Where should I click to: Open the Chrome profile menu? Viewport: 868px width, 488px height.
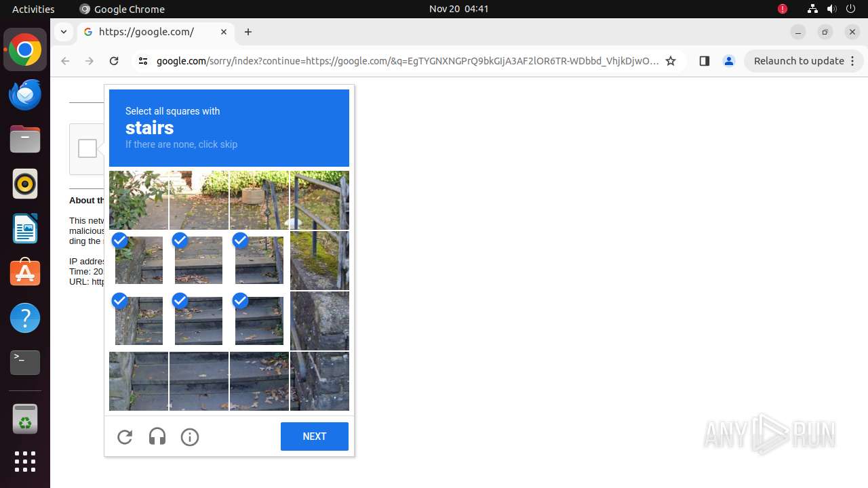pyautogui.click(x=729, y=61)
